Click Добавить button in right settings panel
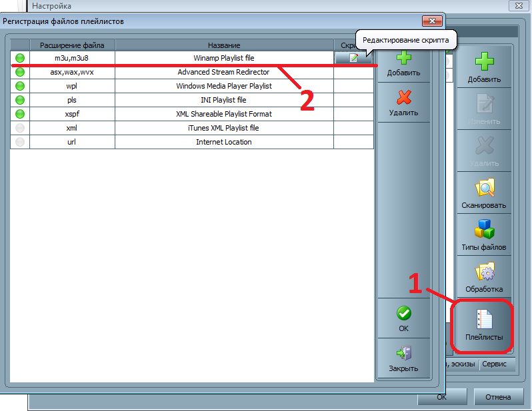This screenshot has height=411, width=532. (484, 67)
